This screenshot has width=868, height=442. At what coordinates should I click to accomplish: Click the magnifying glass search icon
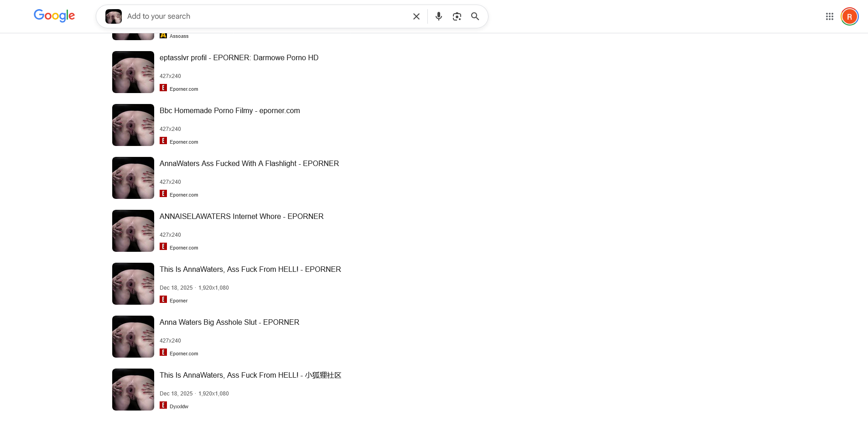[x=475, y=16]
